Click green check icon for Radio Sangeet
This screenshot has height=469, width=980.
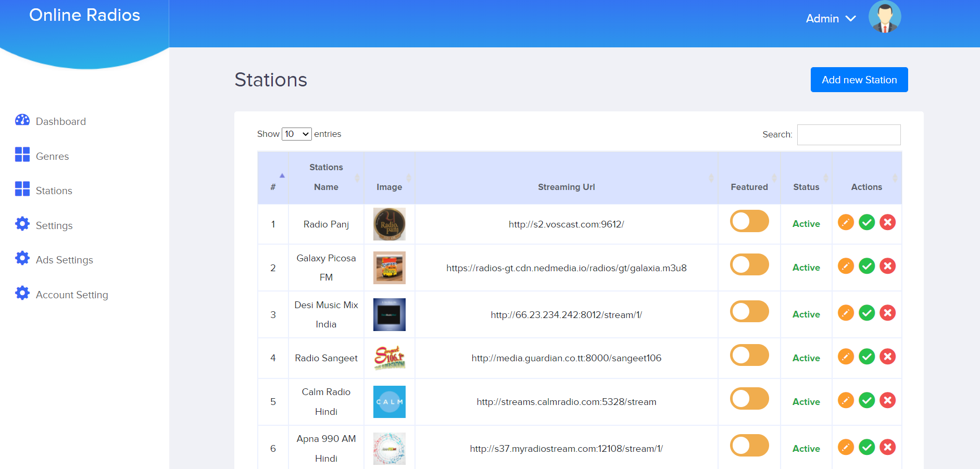pyautogui.click(x=866, y=357)
